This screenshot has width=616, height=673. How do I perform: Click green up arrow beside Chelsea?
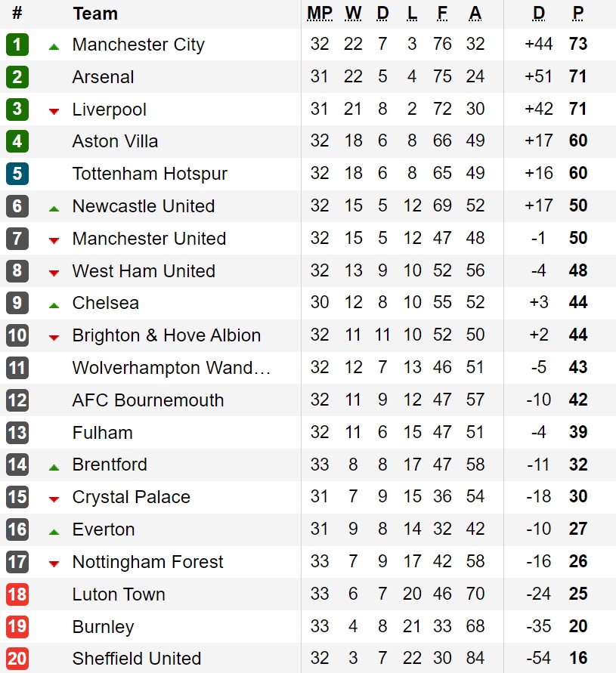point(54,306)
